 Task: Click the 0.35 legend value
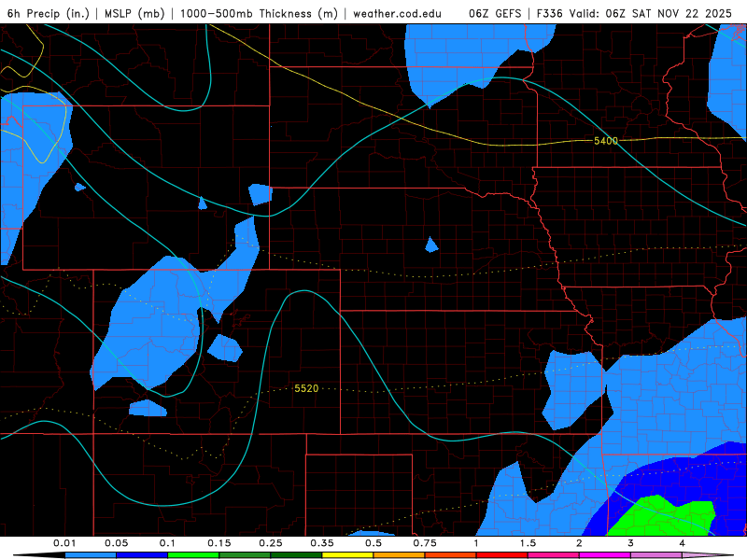pos(322,543)
